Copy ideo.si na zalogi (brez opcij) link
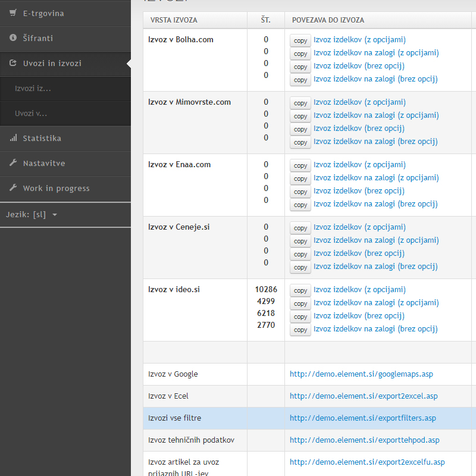476x476 pixels. pos(300,330)
